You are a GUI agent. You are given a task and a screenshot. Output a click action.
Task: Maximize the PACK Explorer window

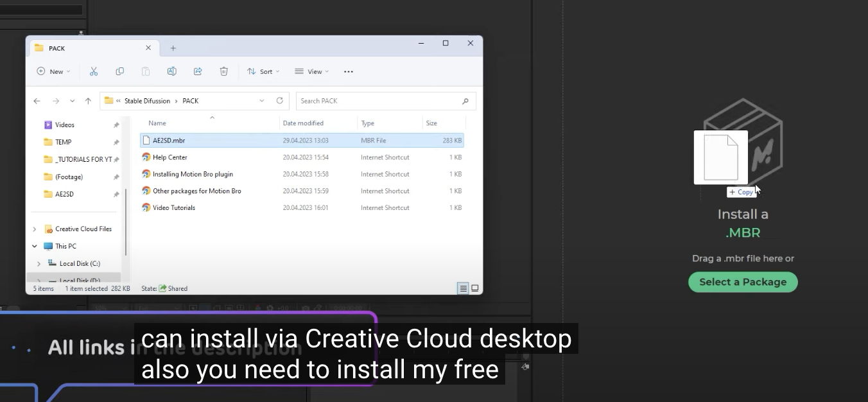point(446,43)
